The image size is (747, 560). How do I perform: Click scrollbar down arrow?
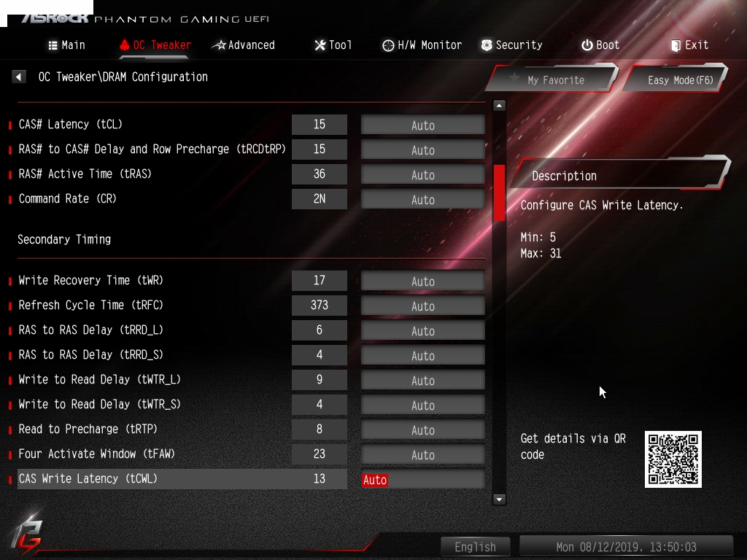point(499,499)
